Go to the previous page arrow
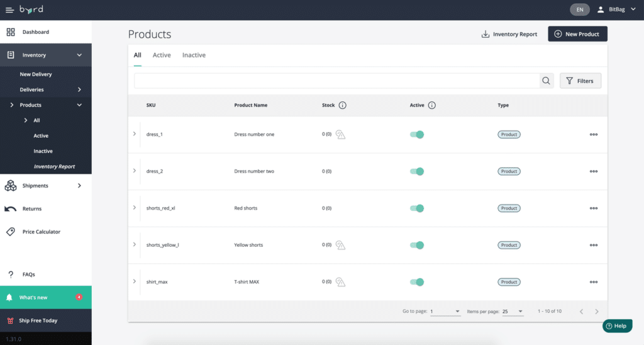644x345 pixels. 581,312
